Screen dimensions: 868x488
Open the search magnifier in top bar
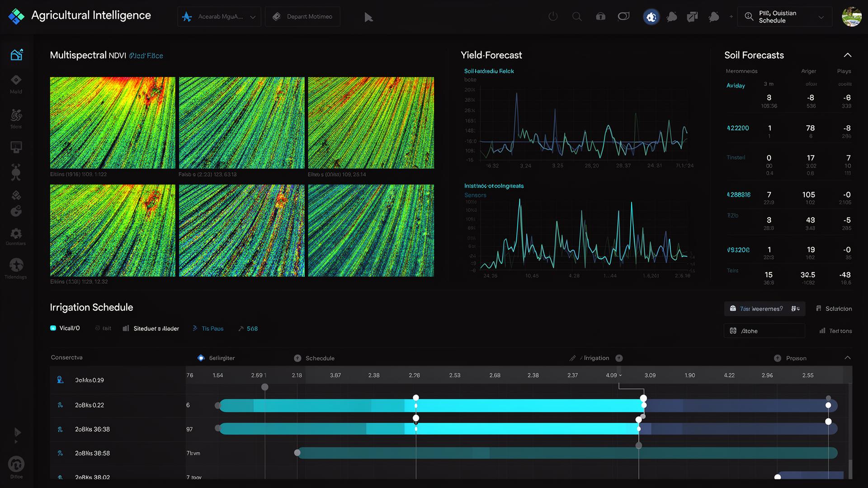576,17
